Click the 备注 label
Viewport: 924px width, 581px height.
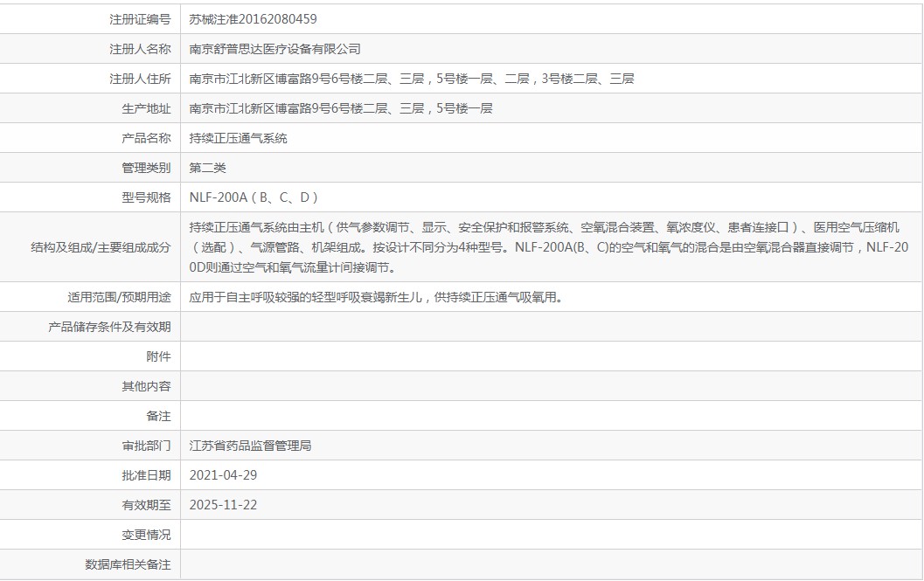coord(158,416)
